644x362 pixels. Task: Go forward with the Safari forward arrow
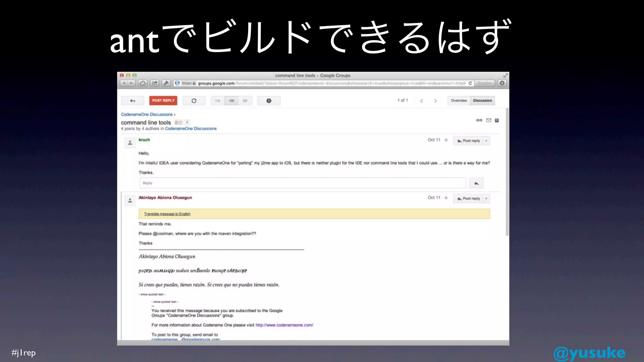[131, 83]
